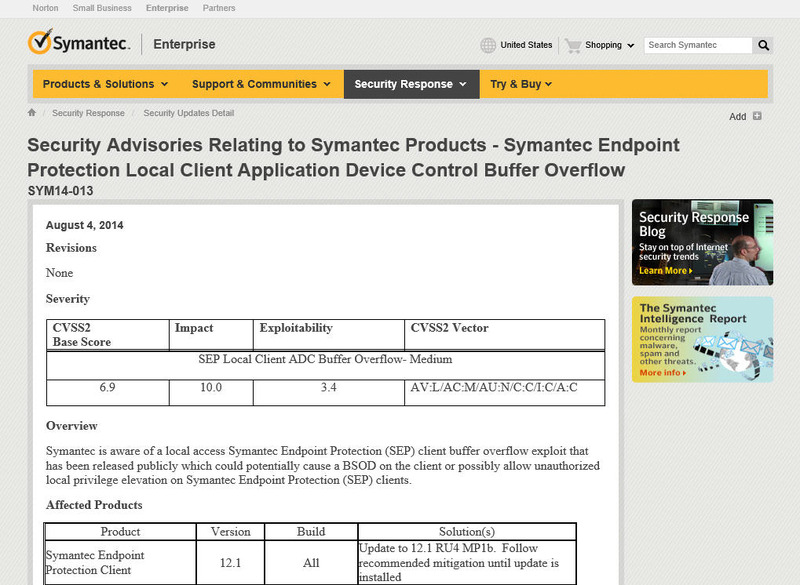The width and height of the screenshot is (800, 585).
Task: Select the United States region link
Action: 526,45
